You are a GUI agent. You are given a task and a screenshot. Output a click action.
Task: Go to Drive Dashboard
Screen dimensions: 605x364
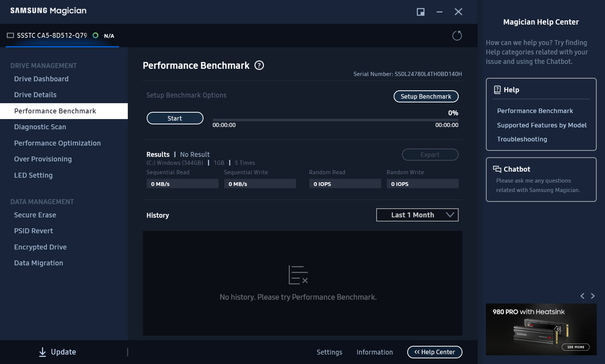coord(41,79)
